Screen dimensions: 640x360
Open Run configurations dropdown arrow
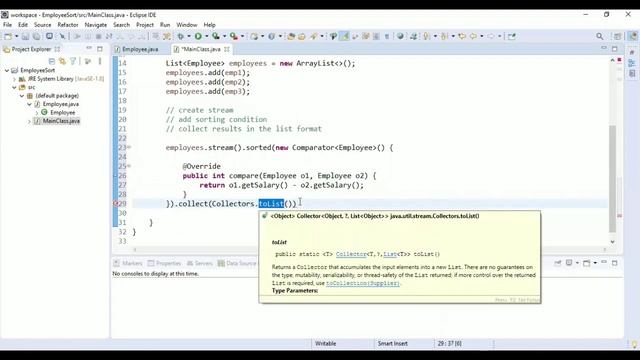click(x=206, y=36)
